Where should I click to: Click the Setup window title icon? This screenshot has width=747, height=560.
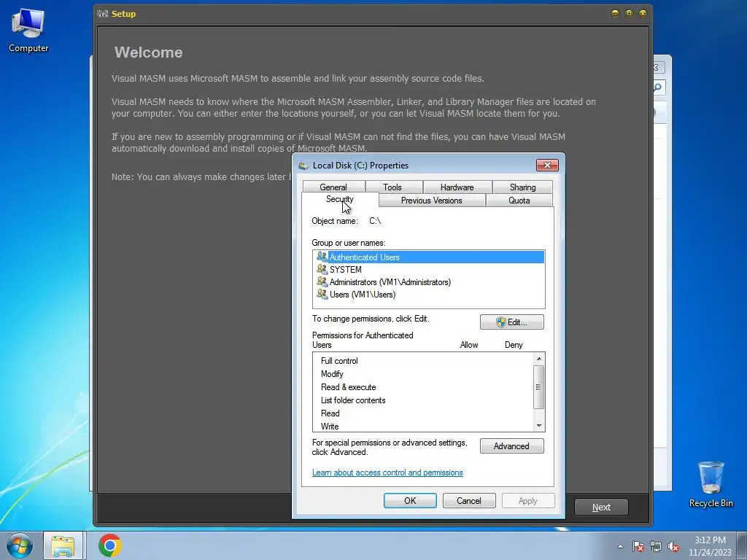click(102, 13)
